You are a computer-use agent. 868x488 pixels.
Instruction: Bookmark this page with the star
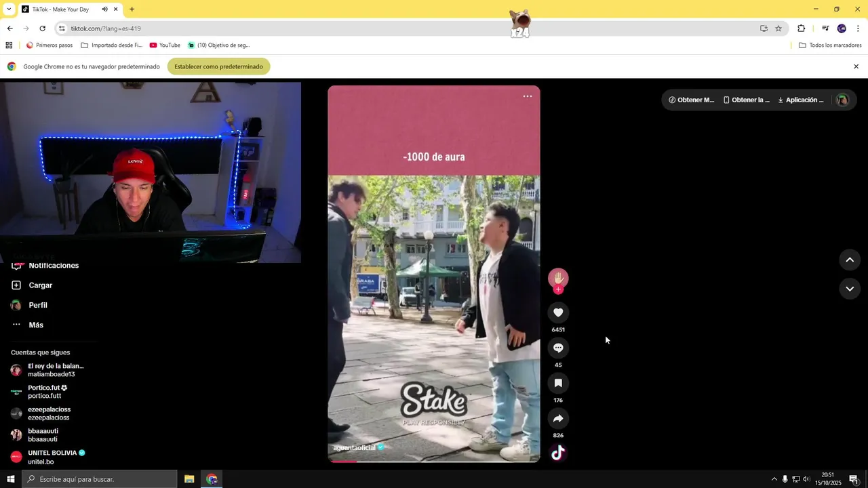coord(778,28)
